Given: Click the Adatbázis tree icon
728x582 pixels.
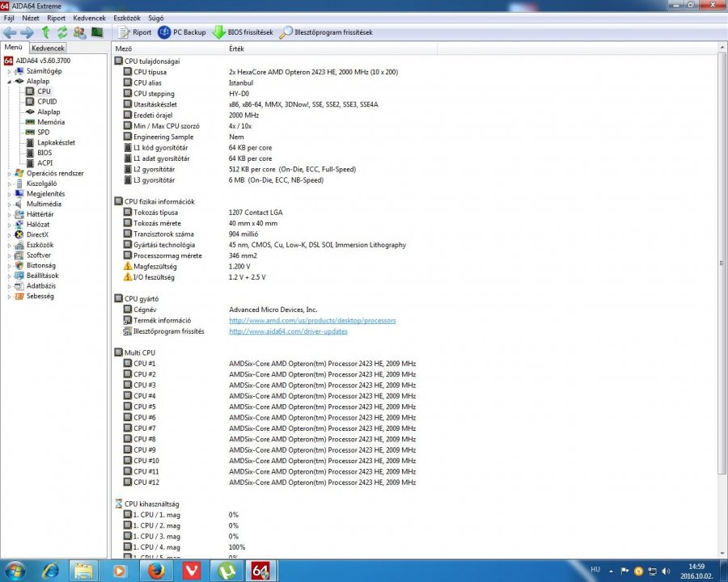Looking at the screenshot, I should tap(19, 286).
